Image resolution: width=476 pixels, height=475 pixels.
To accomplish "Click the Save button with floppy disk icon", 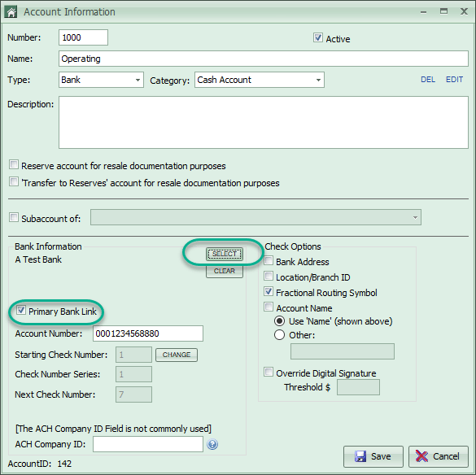I will [373, 456].
